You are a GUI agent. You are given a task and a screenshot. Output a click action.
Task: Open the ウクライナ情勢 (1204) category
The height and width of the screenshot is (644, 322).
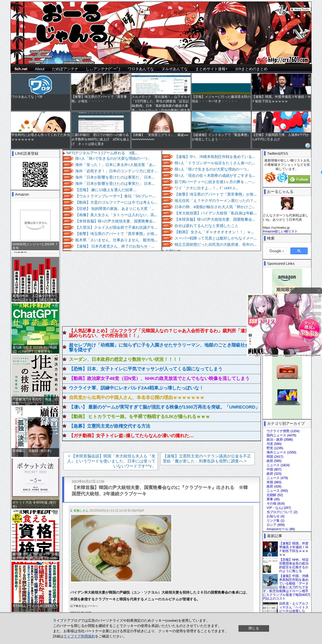tap(283, 431)
